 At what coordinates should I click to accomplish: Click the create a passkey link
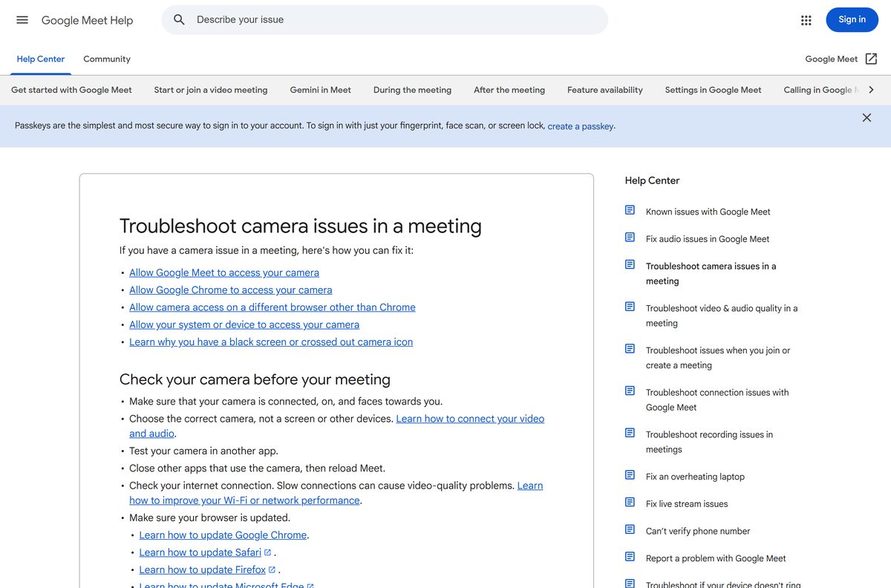(x=581, y=126)
